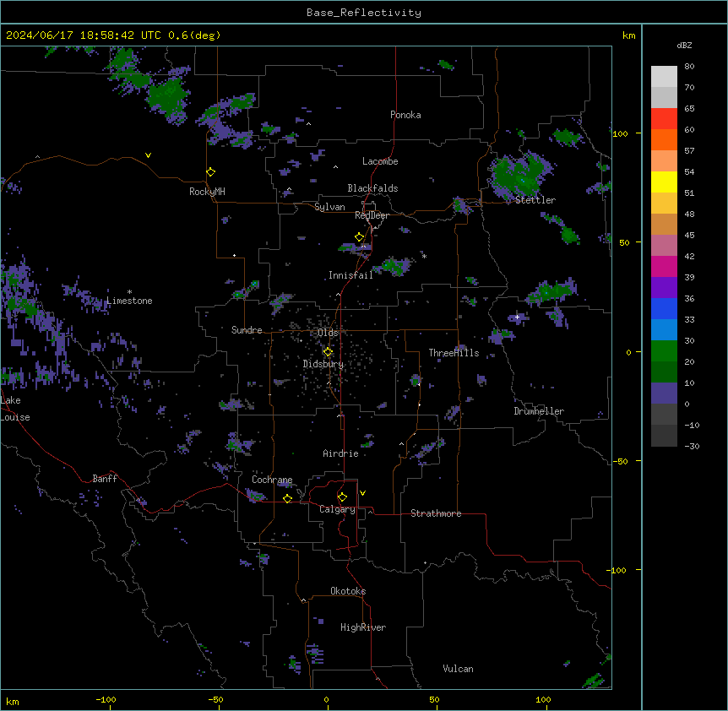Click the Didsbury city label

coord(323,364)
